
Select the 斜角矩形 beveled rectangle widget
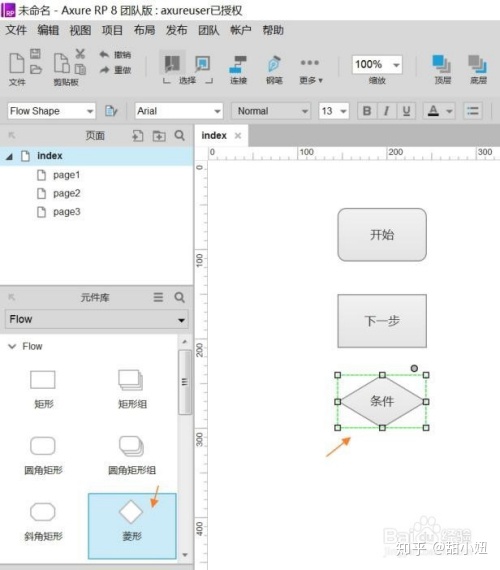coord(43,522)
